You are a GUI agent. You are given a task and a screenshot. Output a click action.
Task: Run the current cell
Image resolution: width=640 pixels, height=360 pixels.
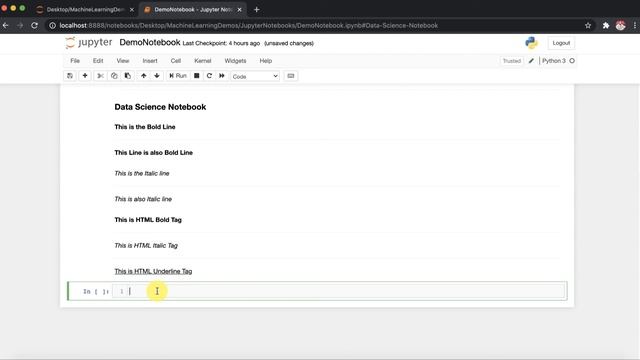click(x=178, y=76)
